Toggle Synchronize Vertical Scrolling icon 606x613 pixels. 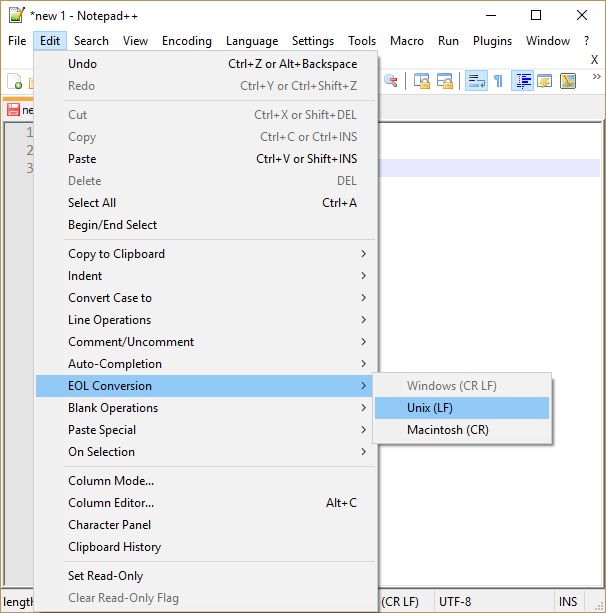click(x=421, y=81)
